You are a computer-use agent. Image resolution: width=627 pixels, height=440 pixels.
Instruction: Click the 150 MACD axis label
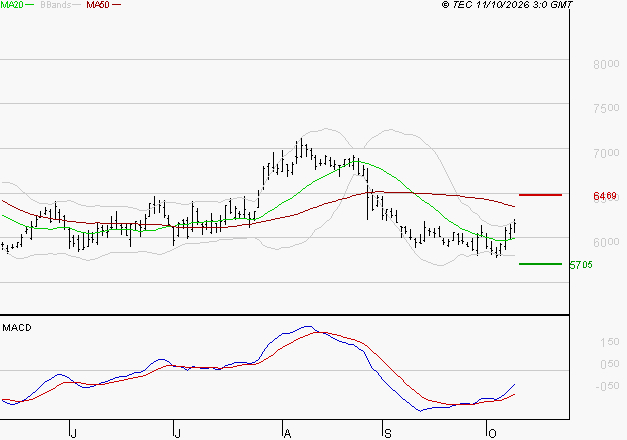tap(610, 342)
